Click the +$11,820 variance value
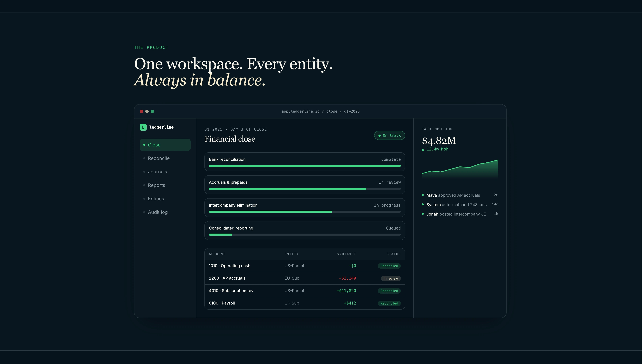Screen dimensions: 642x364 coord(346,291)
